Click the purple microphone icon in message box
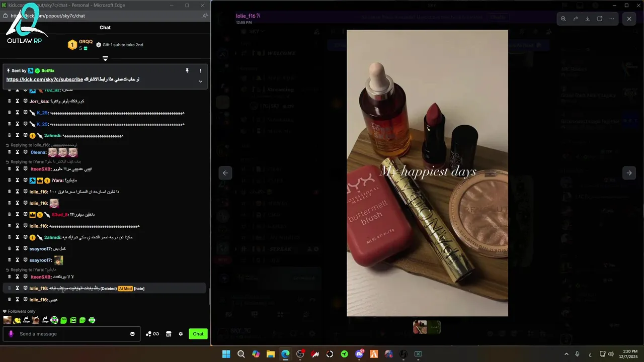The height and width of the screenshot is (362, 644). click(x=11, y=334)
